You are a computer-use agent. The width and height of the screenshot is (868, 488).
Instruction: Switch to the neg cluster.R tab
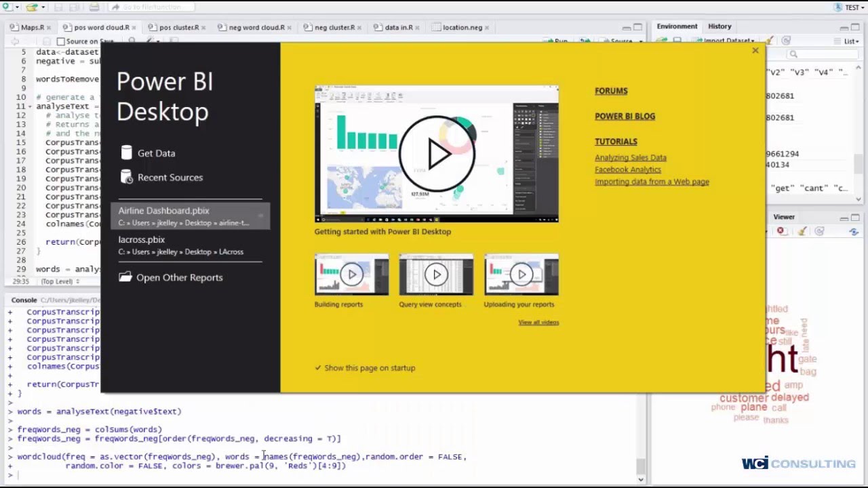pyautogui.click(x=332, y=28)
